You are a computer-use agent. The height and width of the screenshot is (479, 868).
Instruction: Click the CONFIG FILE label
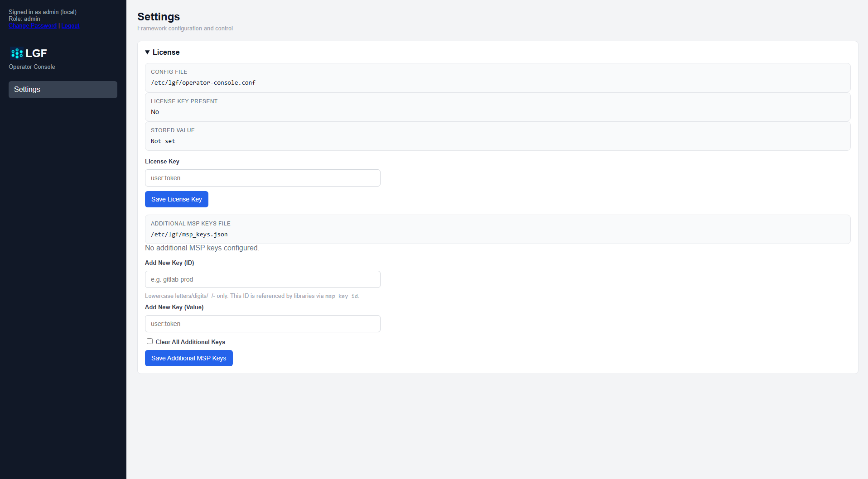169,72
